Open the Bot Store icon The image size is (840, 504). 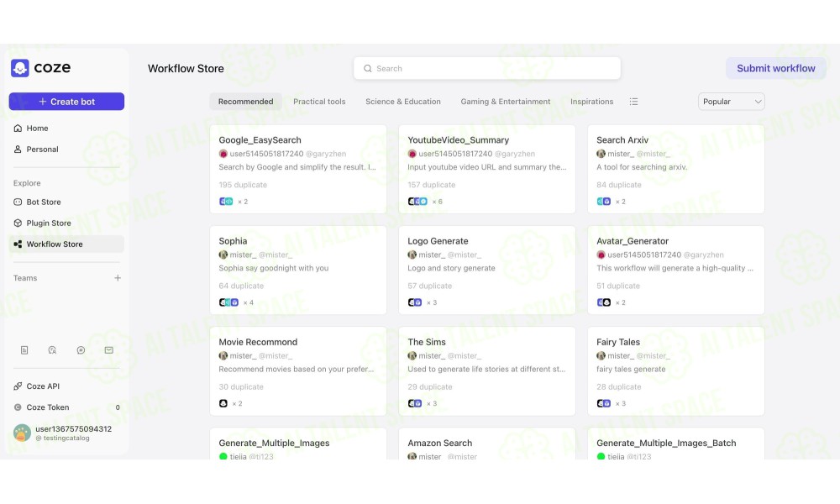tap(18, 202)
